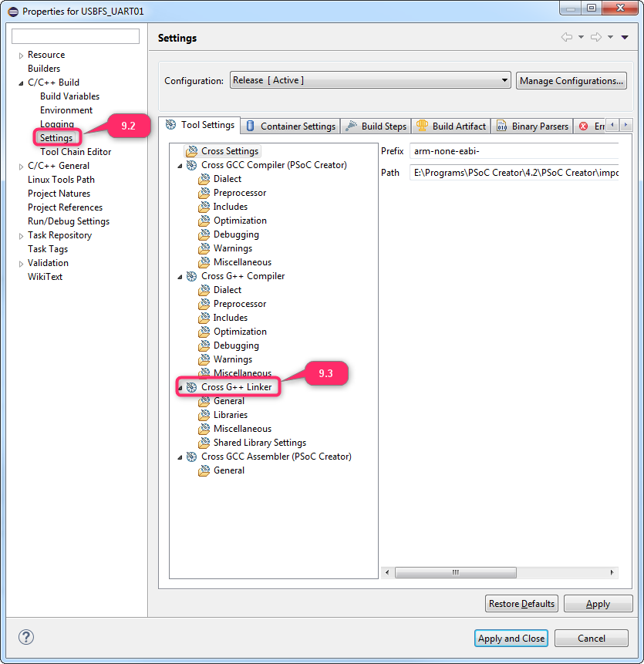Click the Tool Settings tab icon
The height and width of the screenshot is (664, 644).
(170, 124)
